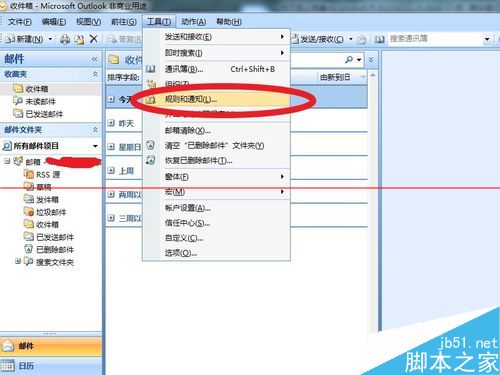Collapse the mailbox tree node
The height and width of the screenshot is (375, 500).
(7, 161)
